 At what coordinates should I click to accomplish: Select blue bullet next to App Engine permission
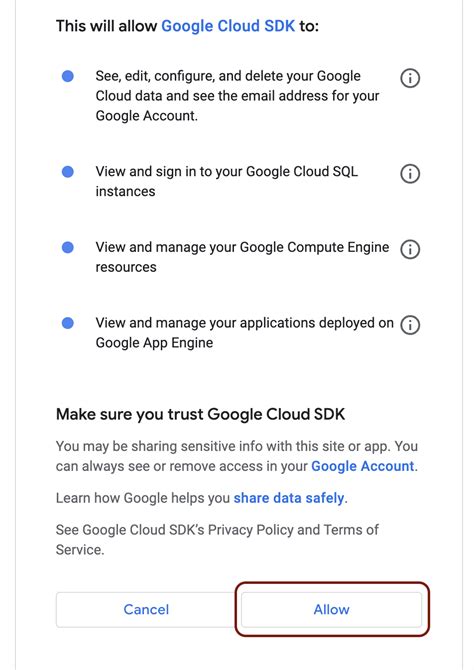[68, 323]
